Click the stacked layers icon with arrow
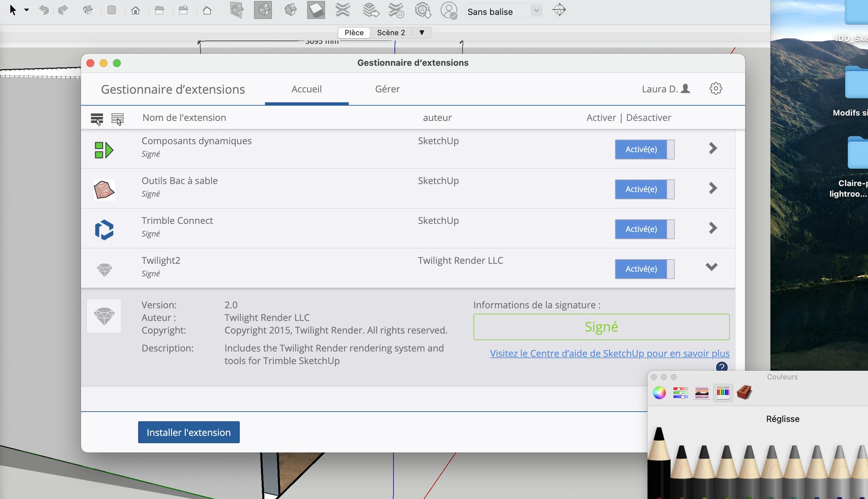Image resolution: width=868 pixels, height=499 pixels. 370,10
